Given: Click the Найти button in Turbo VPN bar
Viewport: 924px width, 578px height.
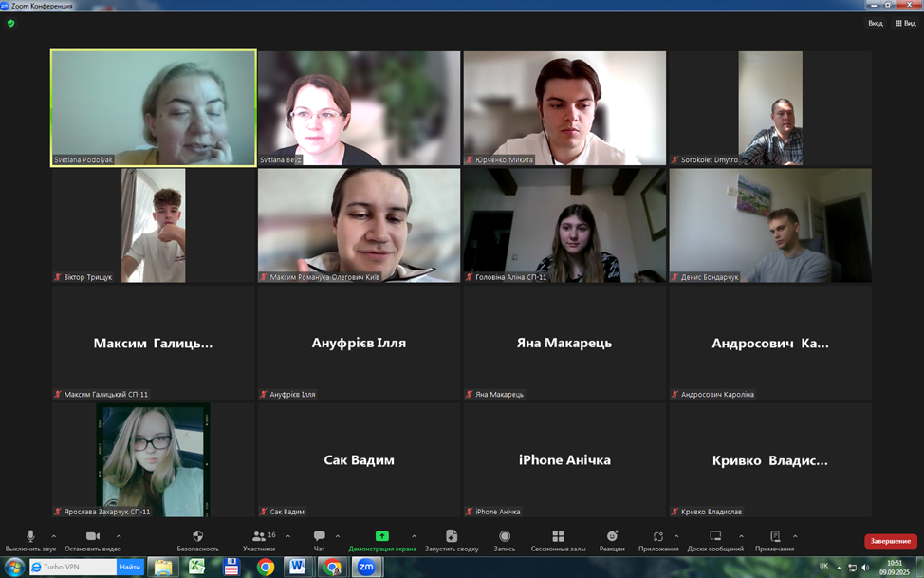Looking at the screenshot, I should coord(130,567).
